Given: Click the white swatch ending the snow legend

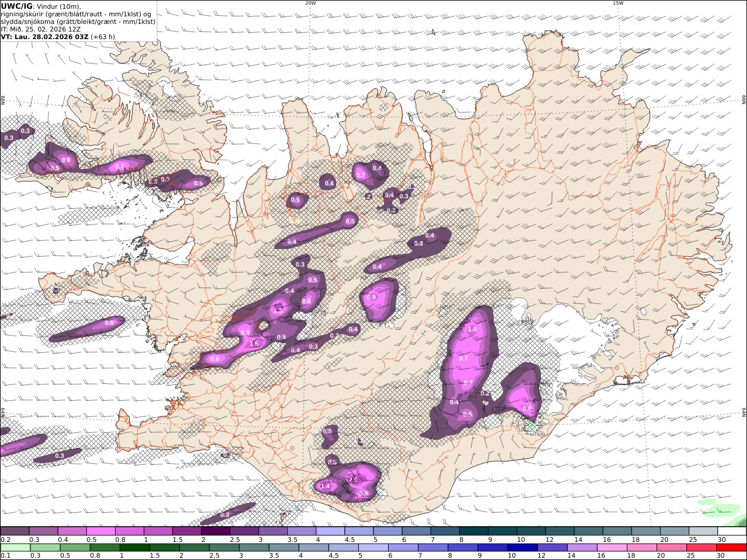Looking at the screenshot, I should 732,531.
